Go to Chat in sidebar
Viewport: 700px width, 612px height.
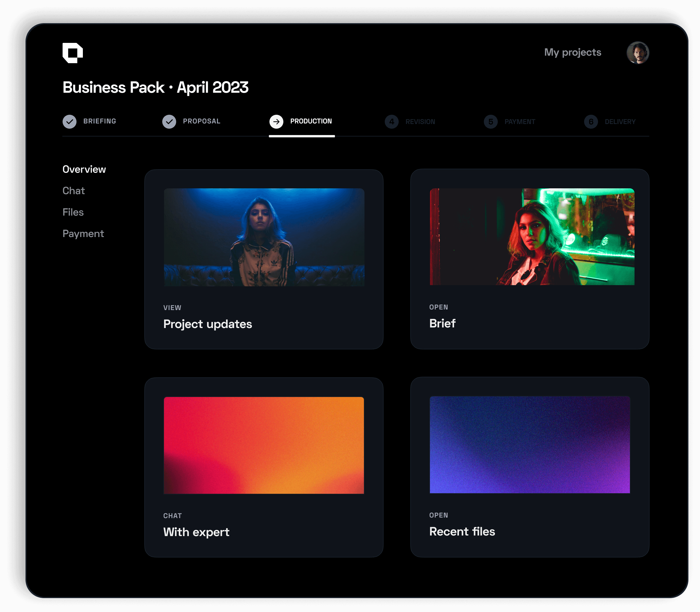73,191
